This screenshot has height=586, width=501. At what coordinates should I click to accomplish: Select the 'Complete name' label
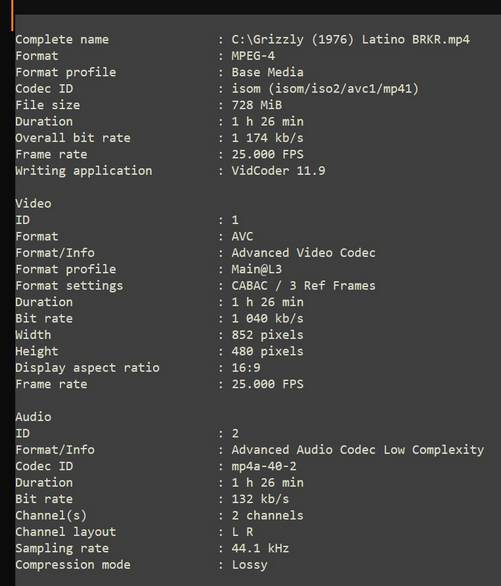coord(62,40)
